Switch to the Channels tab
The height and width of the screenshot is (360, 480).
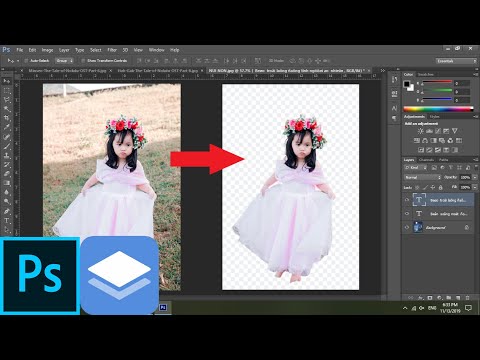tap(426, 160)
